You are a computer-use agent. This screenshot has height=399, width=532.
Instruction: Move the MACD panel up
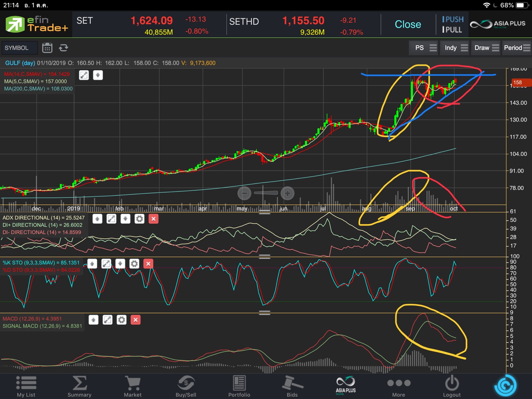point(94,320)
